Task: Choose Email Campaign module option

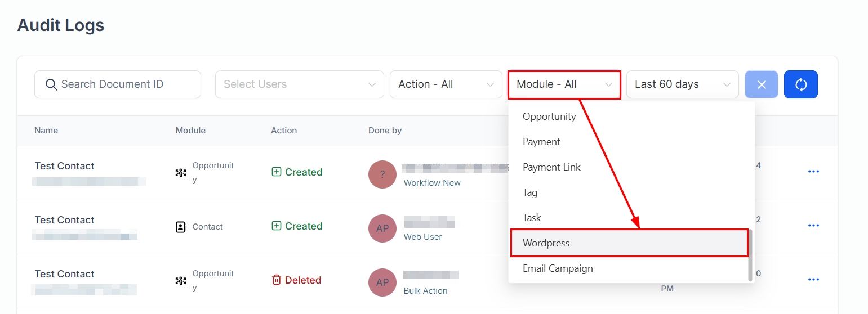Action: (x=558, y=268)
